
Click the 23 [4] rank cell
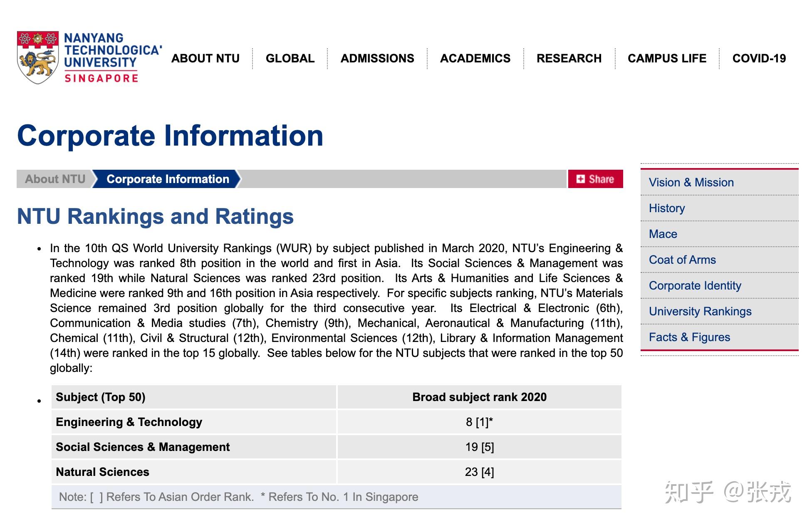coord(479,472)
